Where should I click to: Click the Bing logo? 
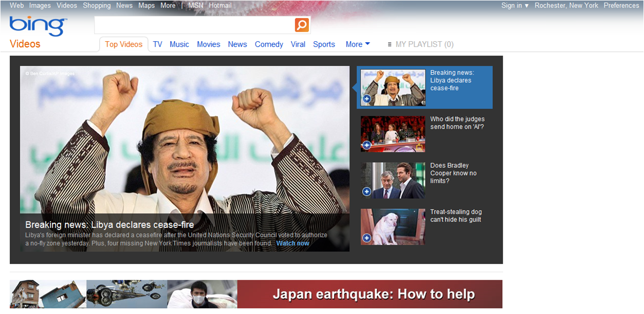click(x=37, y=26)
